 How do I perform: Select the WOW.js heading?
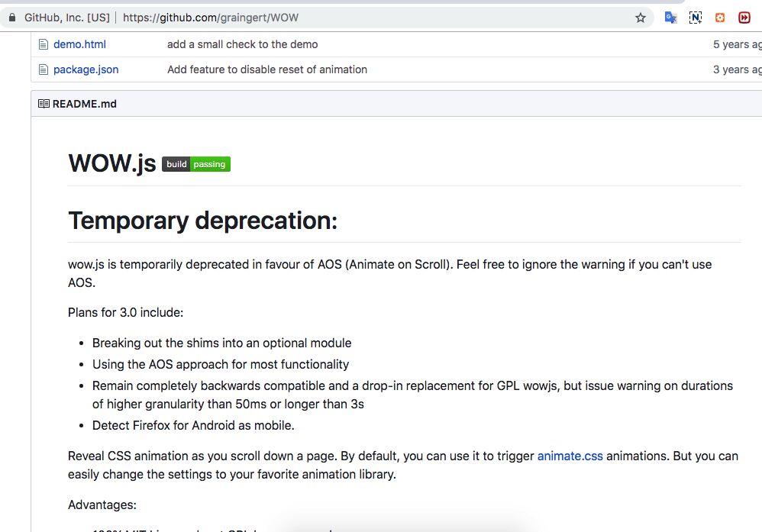(112, 163)
